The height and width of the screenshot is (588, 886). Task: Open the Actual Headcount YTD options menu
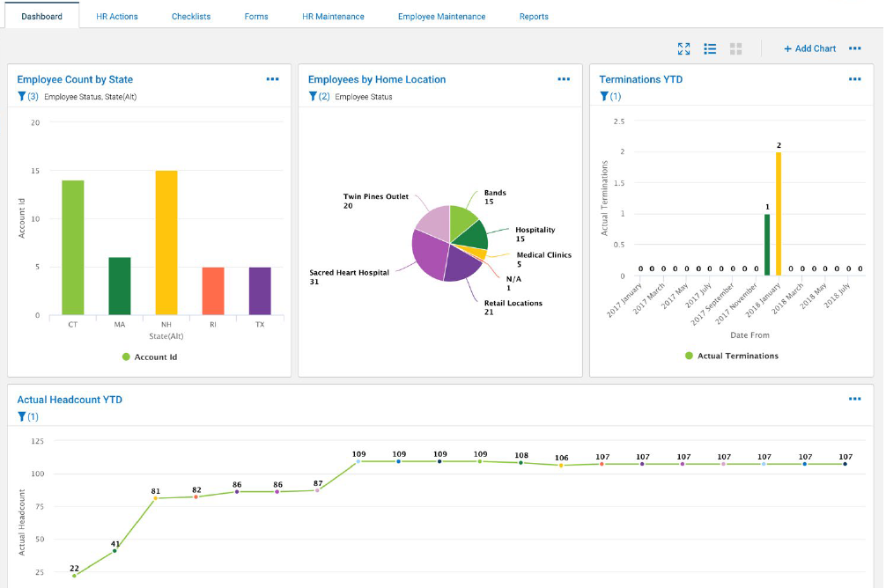pyautogui.click(x=855, y=398)
